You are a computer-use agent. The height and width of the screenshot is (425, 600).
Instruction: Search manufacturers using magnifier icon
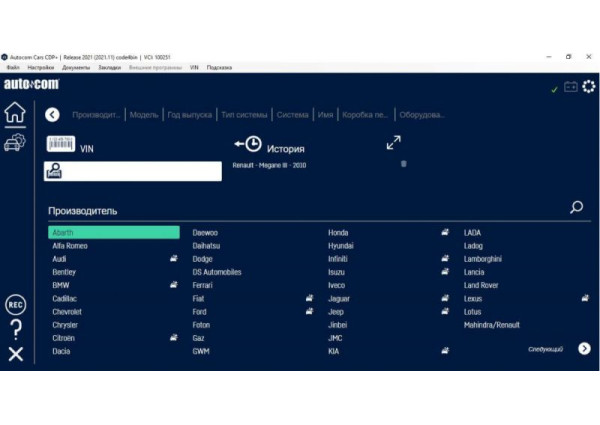tap(576, 207)
